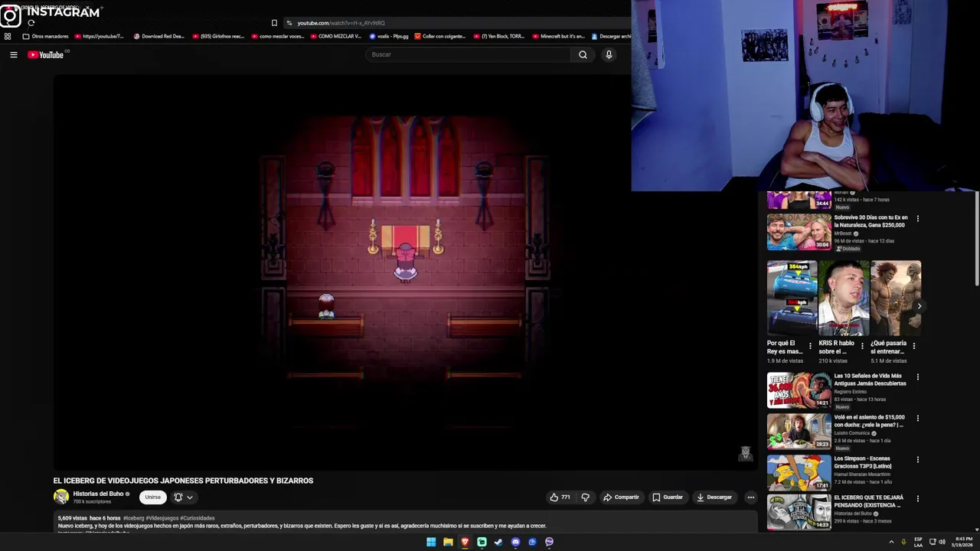Open options for Las 10 Señales video
This screenshot has width=980, height=551.
tap(918, 377)
